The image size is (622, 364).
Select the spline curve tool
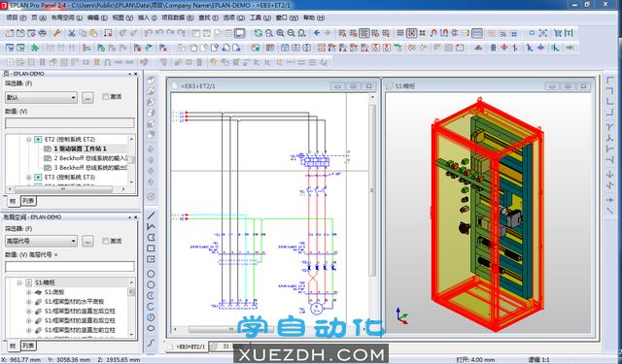[151, 343]
